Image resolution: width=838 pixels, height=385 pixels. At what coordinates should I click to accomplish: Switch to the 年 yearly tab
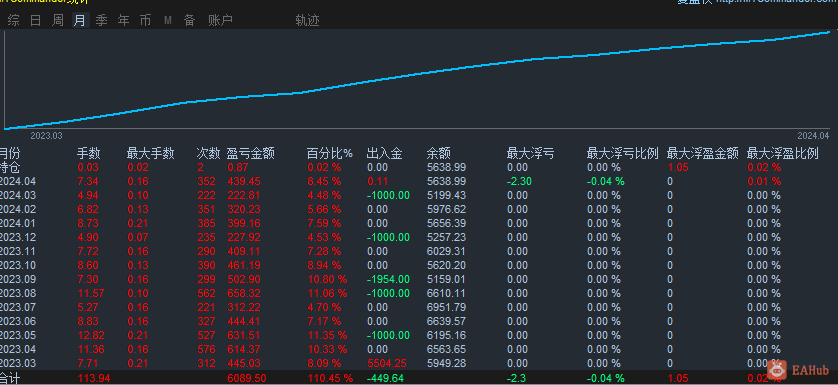123,21
